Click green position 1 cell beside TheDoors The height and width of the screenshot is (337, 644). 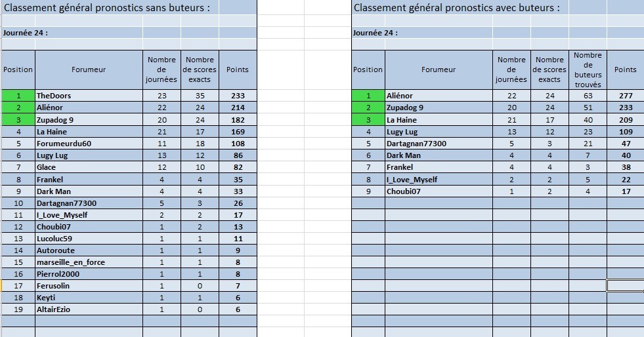(18, 96)
